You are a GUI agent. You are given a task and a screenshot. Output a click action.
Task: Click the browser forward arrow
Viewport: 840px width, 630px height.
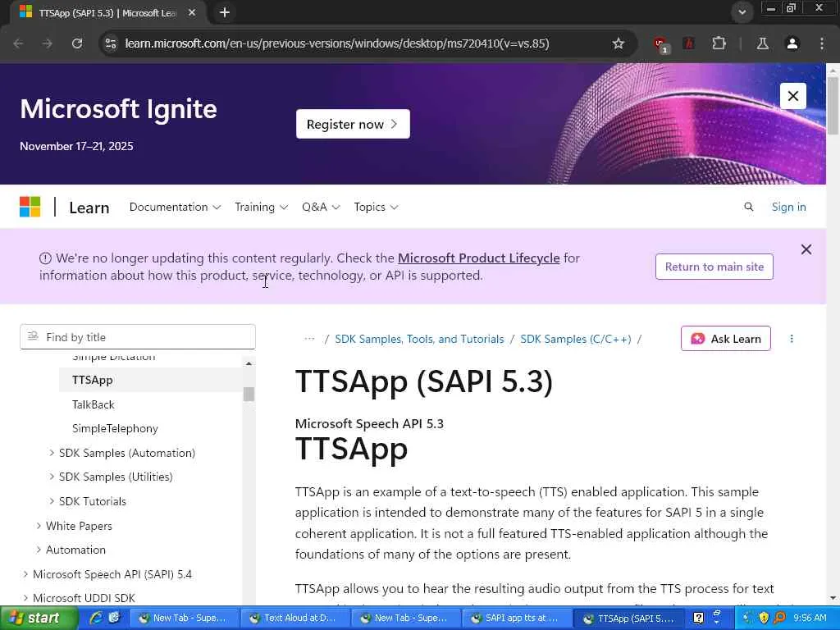[48, 43]
